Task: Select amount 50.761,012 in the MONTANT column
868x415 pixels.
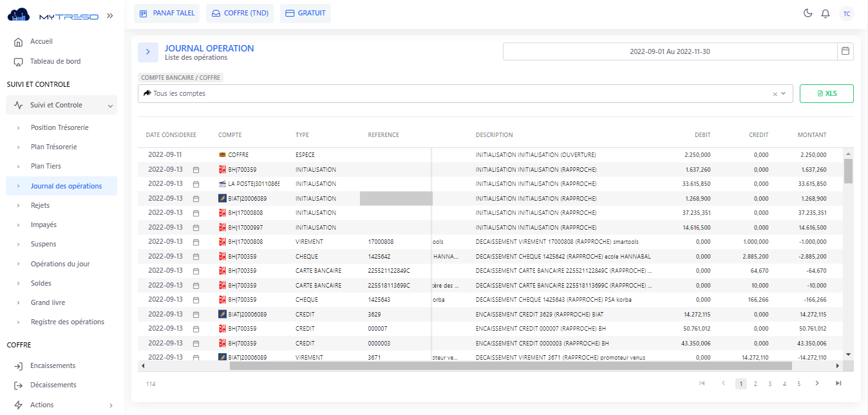Action: pos(813,329)
